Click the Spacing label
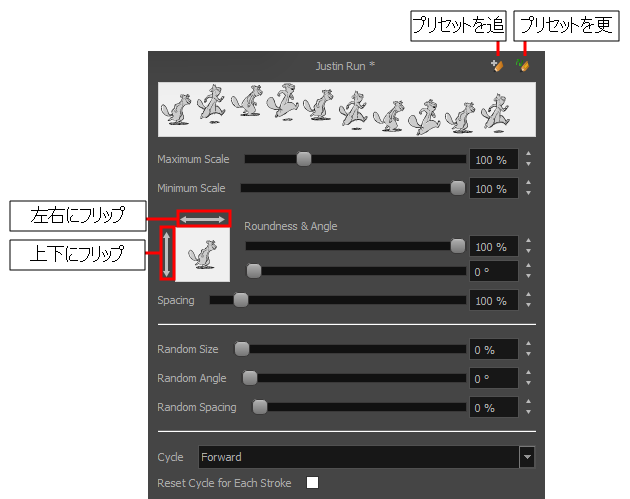This screenshot has width=630, height=499. pos(176,301)
